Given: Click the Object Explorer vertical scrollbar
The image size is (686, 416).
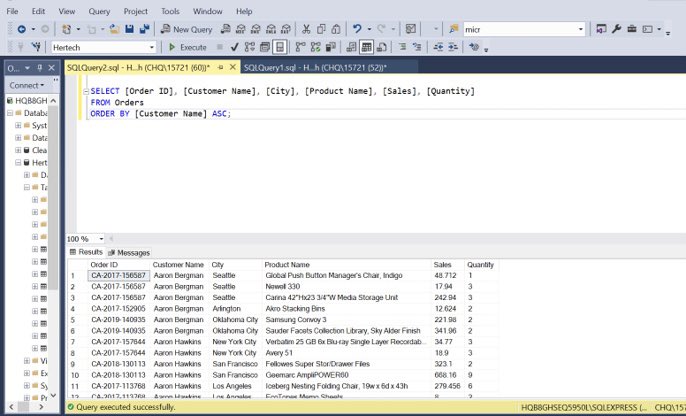Looking at the screenshot, I should (53, 197).
